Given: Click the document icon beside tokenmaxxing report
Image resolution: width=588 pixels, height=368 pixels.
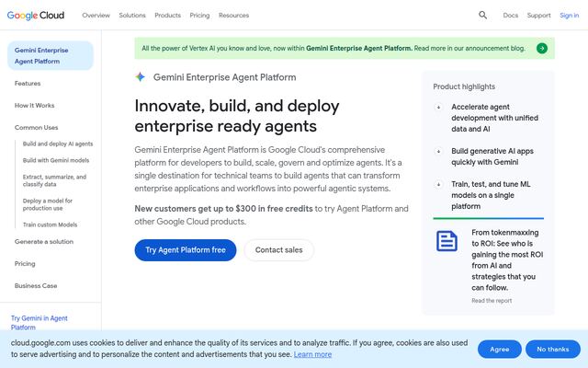Looking at the screenshot, I should (447, 241).
